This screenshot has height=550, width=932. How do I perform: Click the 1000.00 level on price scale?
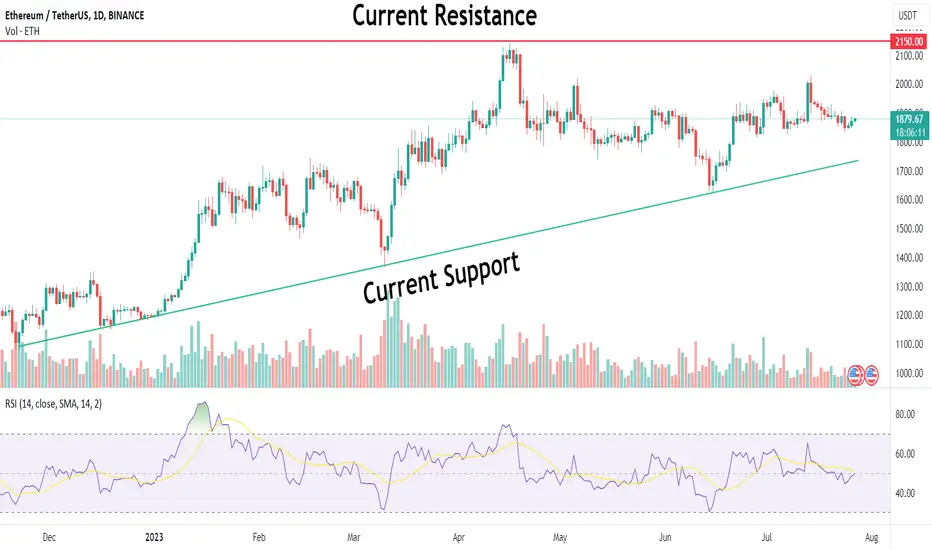(909, 373)
